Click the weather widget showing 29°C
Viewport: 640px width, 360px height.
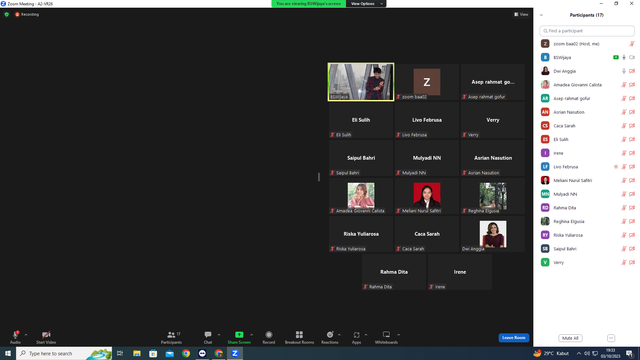(551, 353)
